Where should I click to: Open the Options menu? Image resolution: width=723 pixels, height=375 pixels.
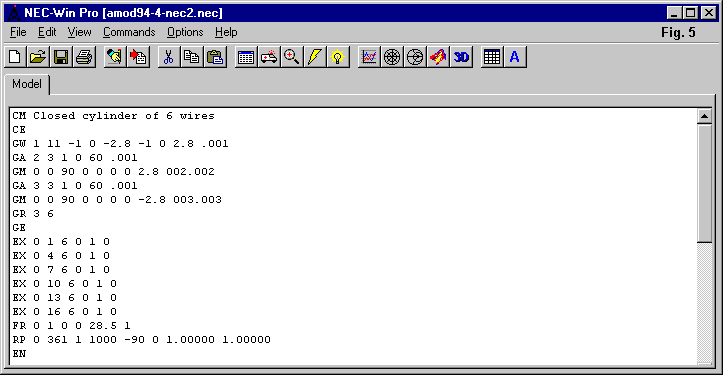coord(185,32)
